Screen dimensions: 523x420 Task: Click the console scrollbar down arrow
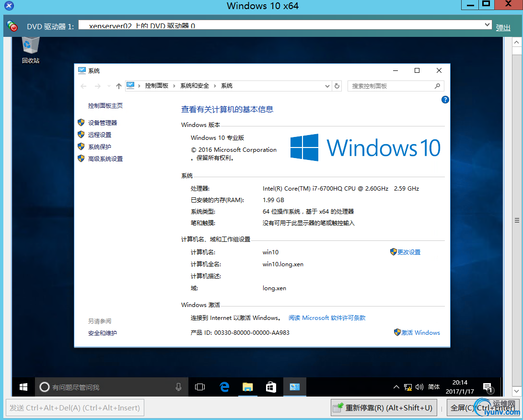tap(516, 391)
